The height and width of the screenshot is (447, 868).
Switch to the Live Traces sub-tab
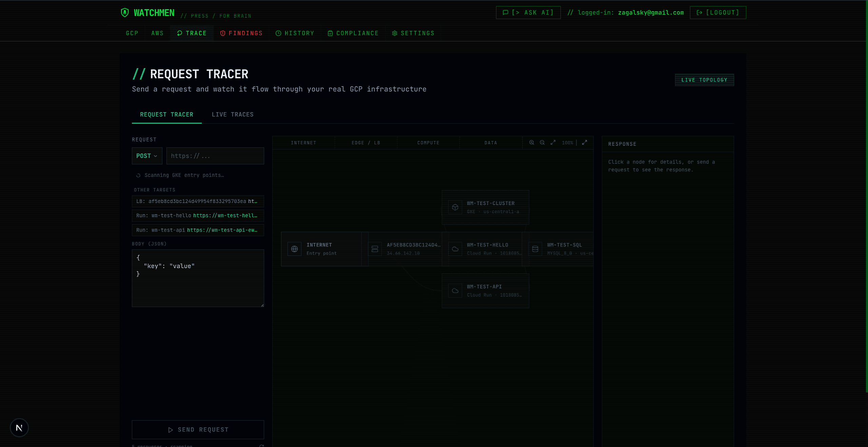coord(233,115)
